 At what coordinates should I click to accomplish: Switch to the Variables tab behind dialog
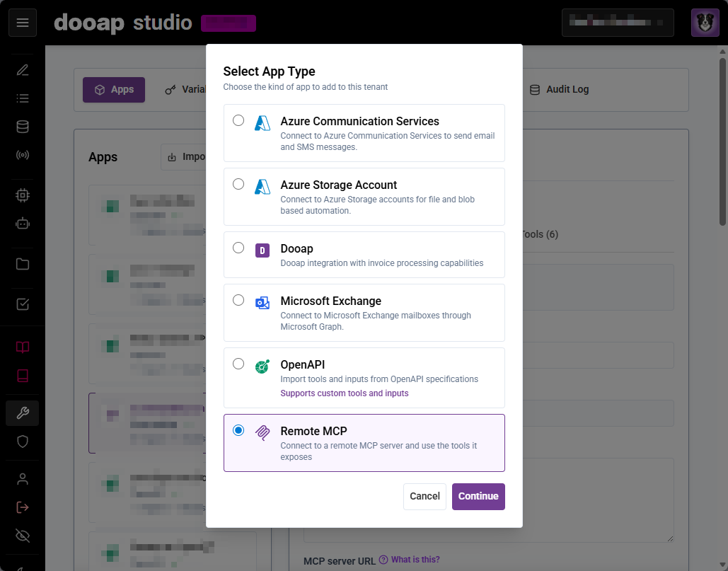(185, 90)
